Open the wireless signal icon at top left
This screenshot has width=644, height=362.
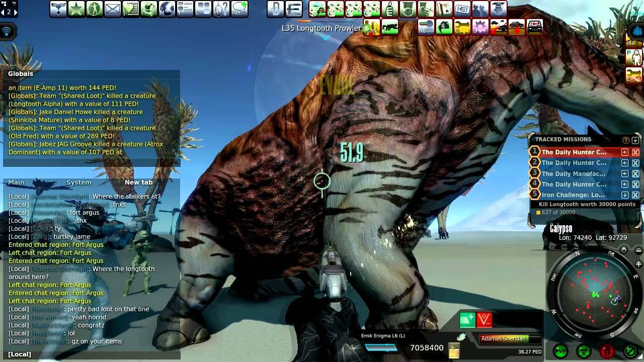7,32
